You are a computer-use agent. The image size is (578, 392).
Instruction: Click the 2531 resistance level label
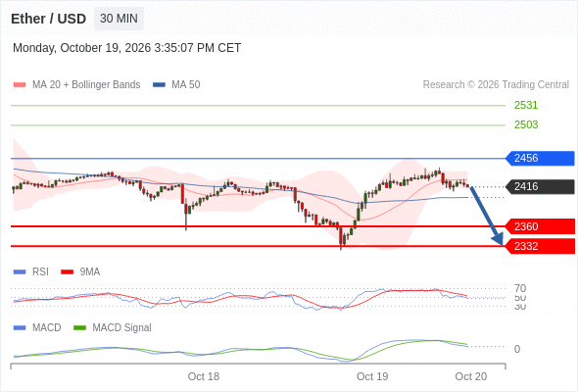point(526,105)
